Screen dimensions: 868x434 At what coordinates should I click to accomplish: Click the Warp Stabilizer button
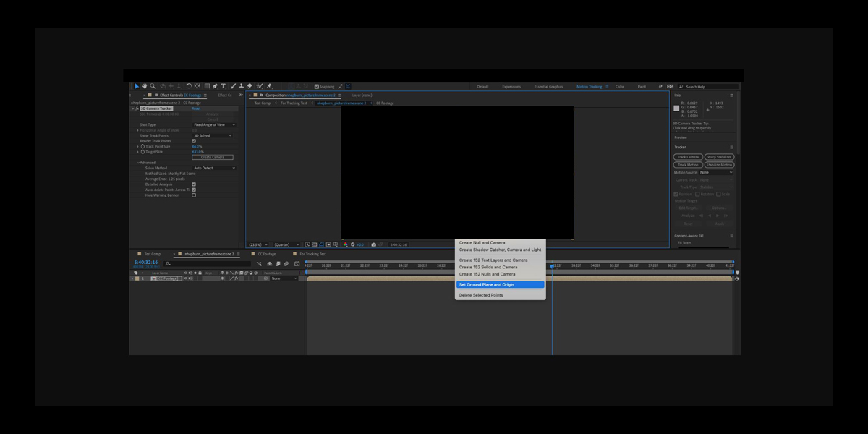click(720, 157)
